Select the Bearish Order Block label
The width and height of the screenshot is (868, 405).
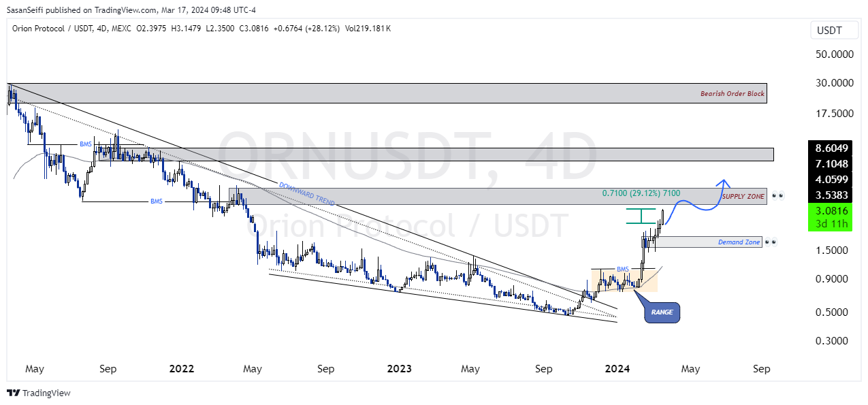(732, 93)
